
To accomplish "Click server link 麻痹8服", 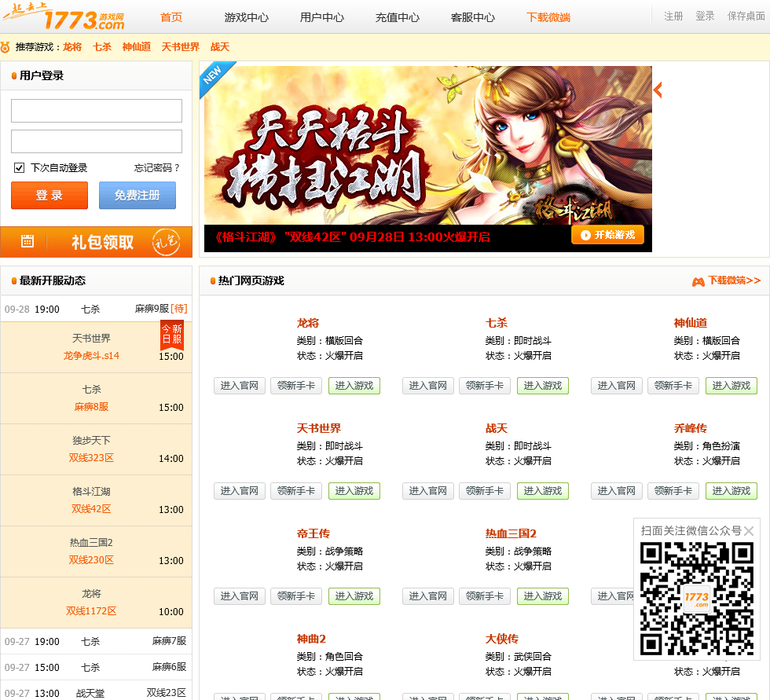I will click(91, 407).
